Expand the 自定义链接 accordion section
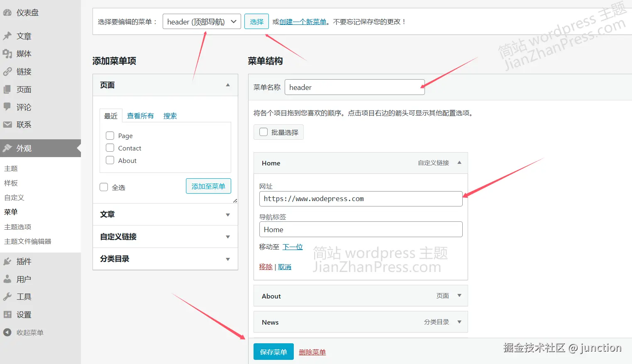Image resolution: width=632 pixels, height=364 pixels. (165, 237)
